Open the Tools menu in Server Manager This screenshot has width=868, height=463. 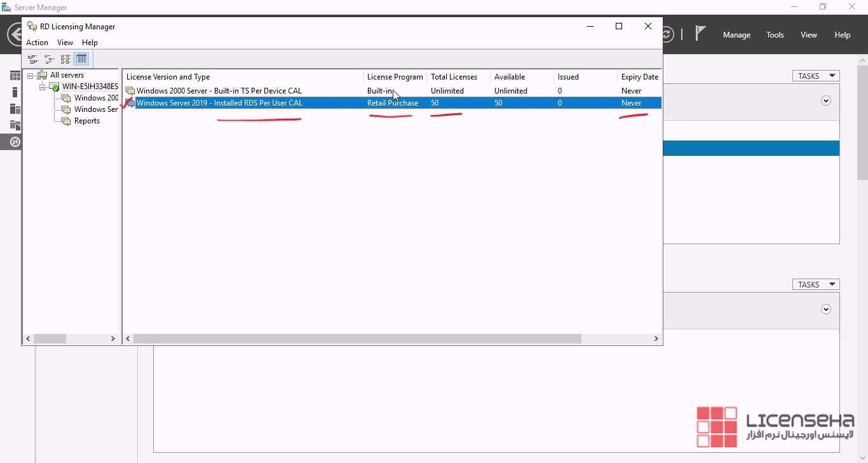coord(775,35)
